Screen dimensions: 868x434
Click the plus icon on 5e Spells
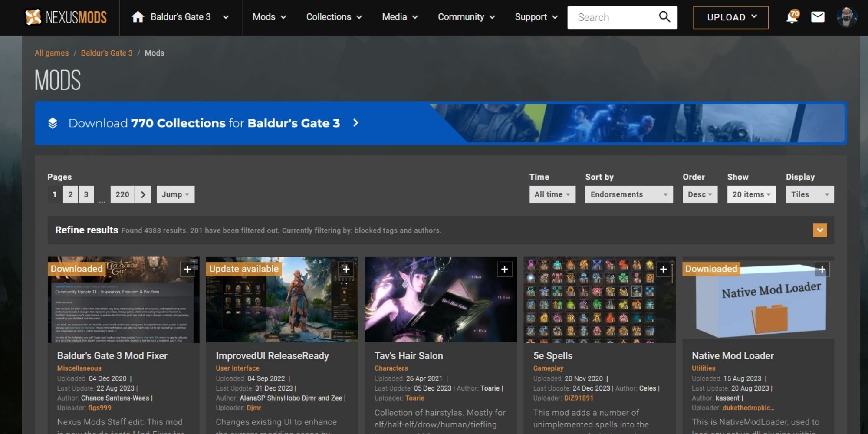tap(664, 269)
